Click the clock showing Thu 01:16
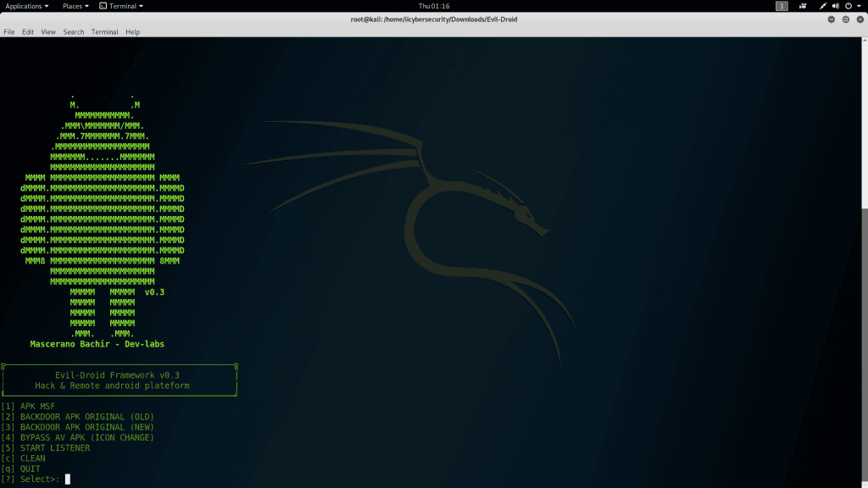868x488 pixels. click(x=433, y=6)
